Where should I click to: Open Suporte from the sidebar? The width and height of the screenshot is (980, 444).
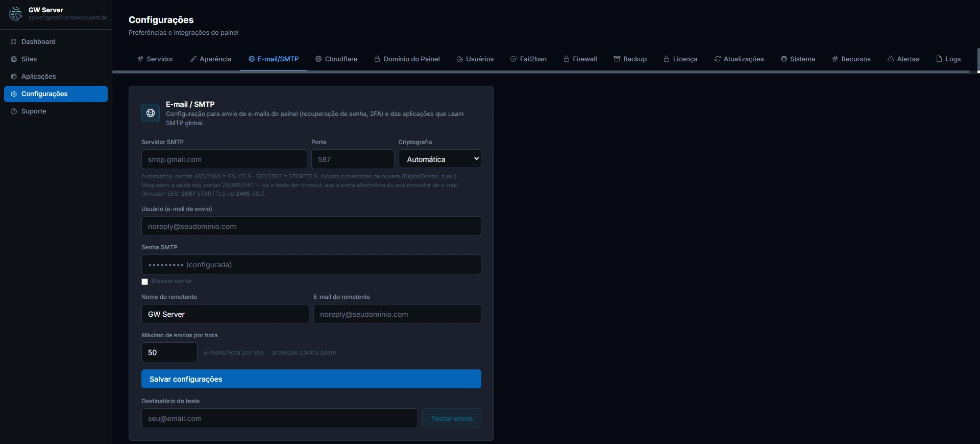tap(56, 111)
